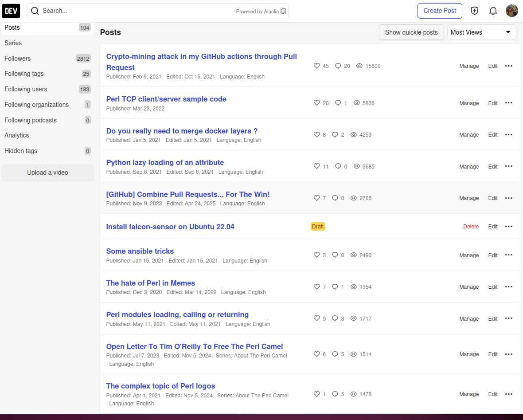The height and width of the screenshot is (420, 523).
Task: Open three-dot menu for The hate of Perl in Memes
Action: 508,287
